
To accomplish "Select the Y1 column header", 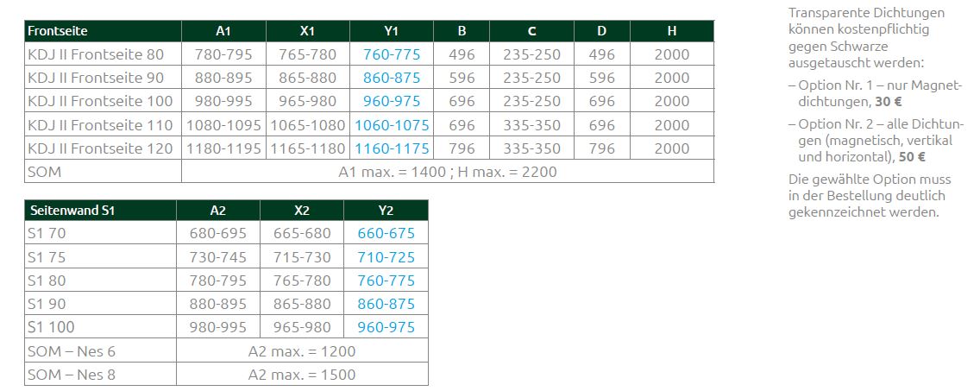I will (x=391, y=31).
